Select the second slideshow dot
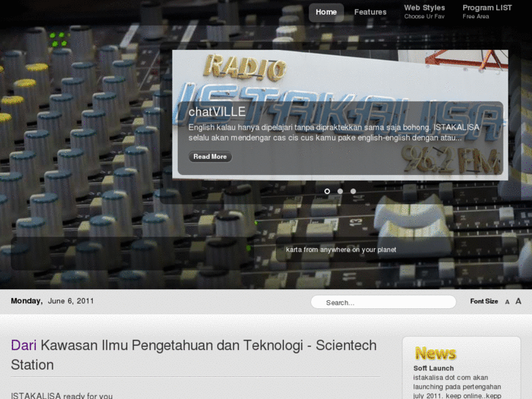The width and height of the screenshot is (532, 399). pyautogui.click(x=340, y=191)
